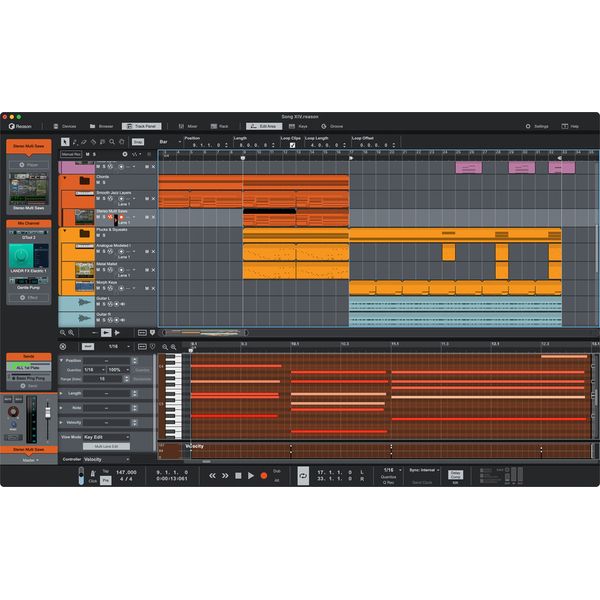Click the sequencer zoom out magnifier
Screen dimensions: 600x600
pyautogui.click(x=63, y=333)
